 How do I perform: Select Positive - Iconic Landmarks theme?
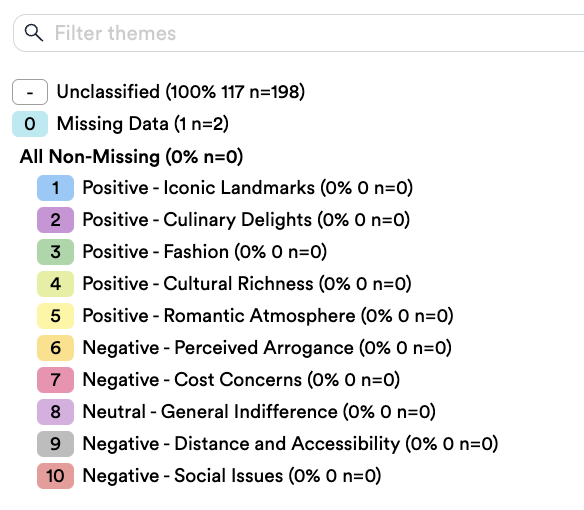click(248, 188)
